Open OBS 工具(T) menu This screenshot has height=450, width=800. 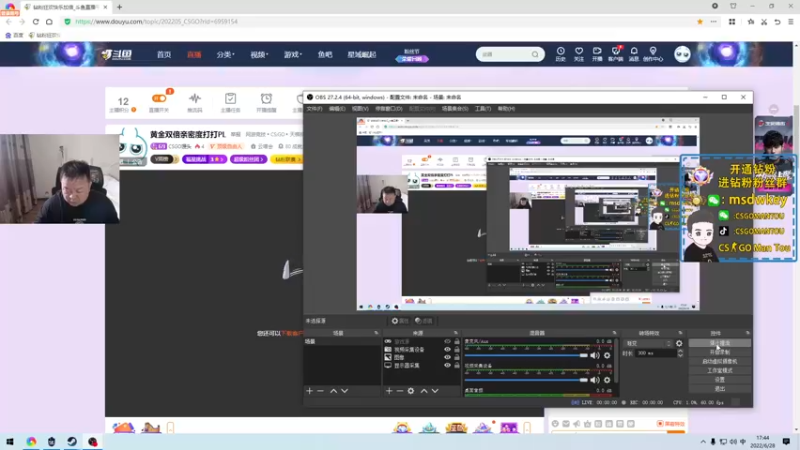tap(483, 109)
